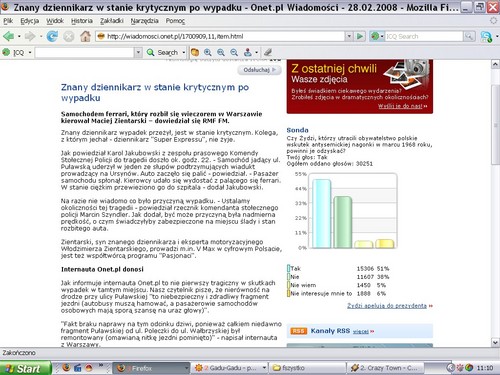Open the Zakładki menu
Screen dimensions: 500x375
(112, 21)
